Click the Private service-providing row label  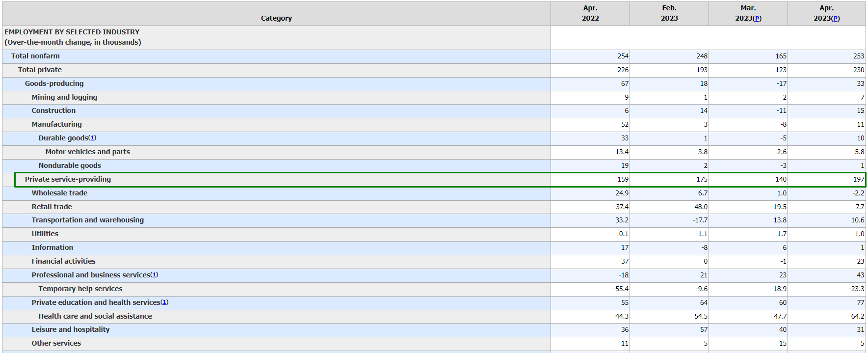pos(68,179)
